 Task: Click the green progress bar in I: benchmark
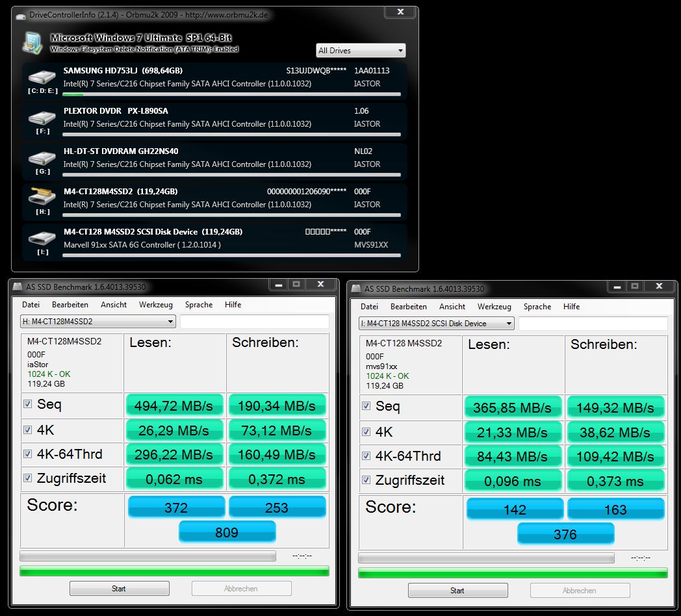[x=513, y=572]
